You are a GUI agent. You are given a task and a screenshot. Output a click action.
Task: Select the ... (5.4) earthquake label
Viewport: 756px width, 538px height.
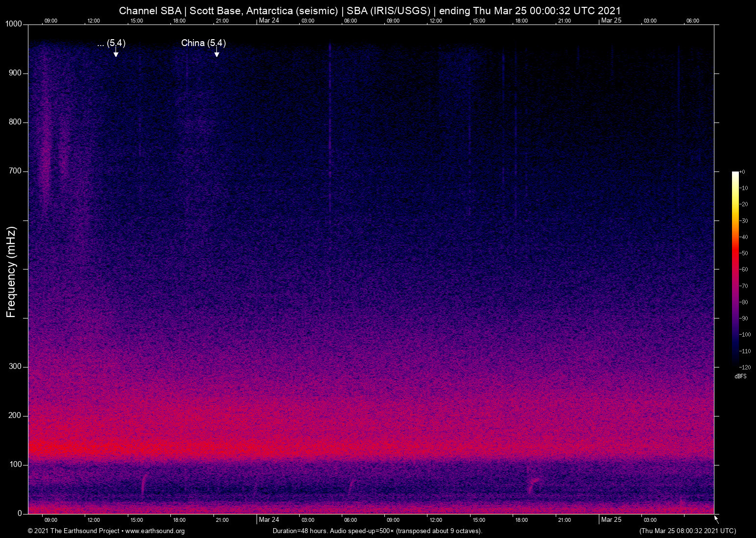pyautogui.click(x=111, y=43)
